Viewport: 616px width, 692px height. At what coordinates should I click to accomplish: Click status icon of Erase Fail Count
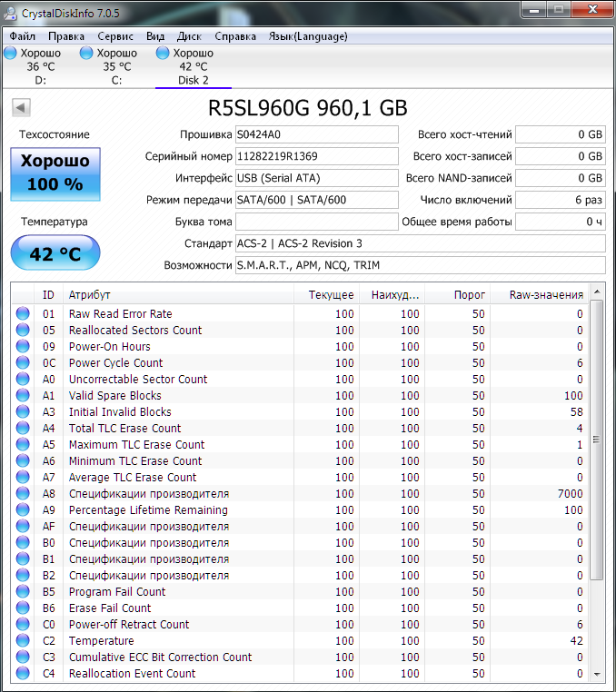point(23,608)
